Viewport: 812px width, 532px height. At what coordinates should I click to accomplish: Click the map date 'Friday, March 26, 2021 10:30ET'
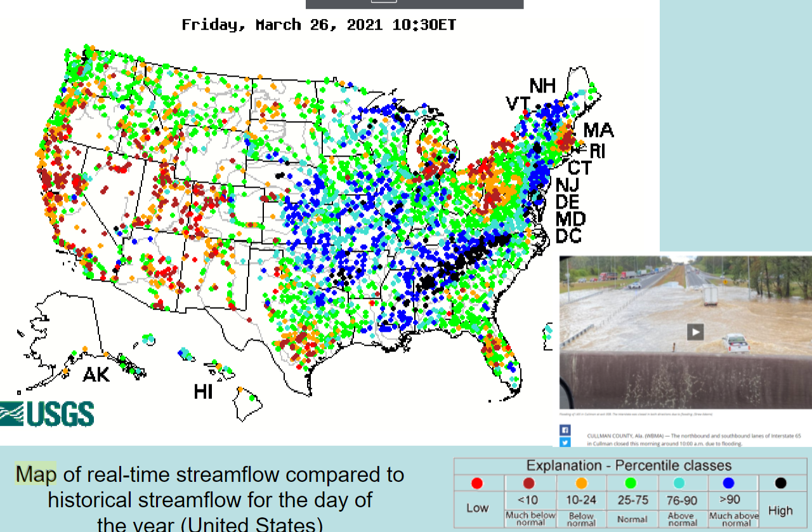(318, 25)
